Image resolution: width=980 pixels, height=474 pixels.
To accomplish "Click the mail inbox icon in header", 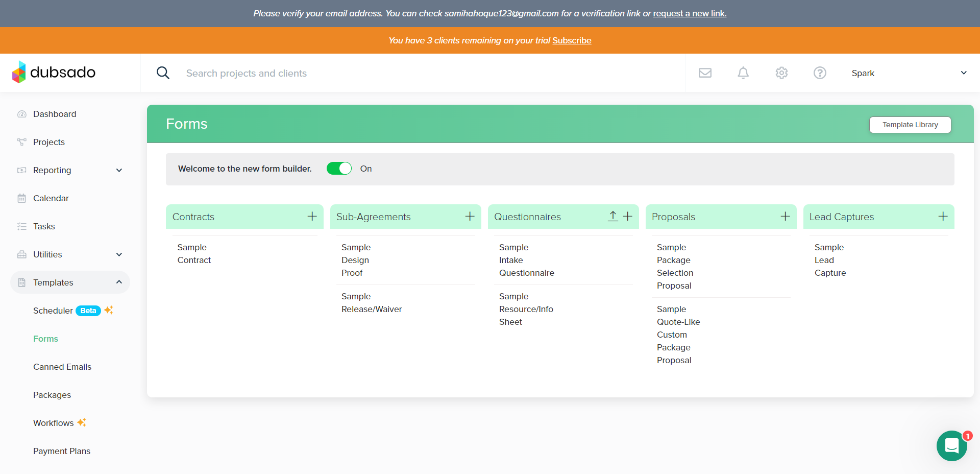I will [705, 73].
